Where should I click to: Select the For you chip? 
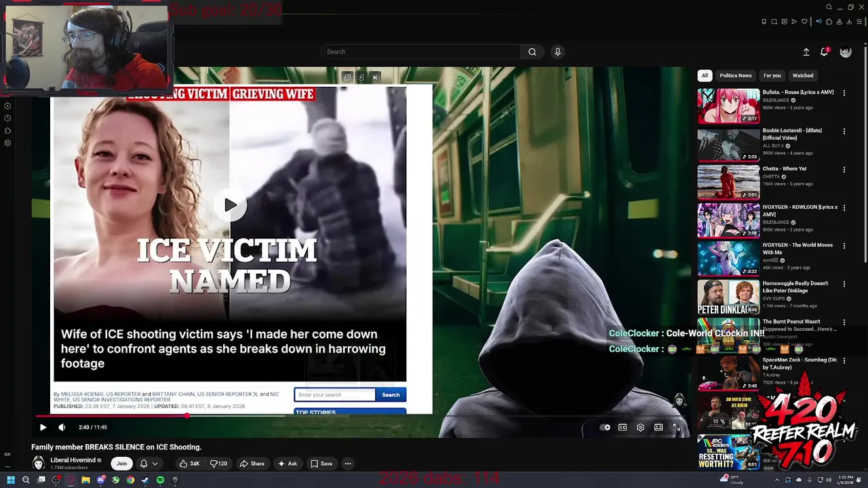click(x=772, y=75)
